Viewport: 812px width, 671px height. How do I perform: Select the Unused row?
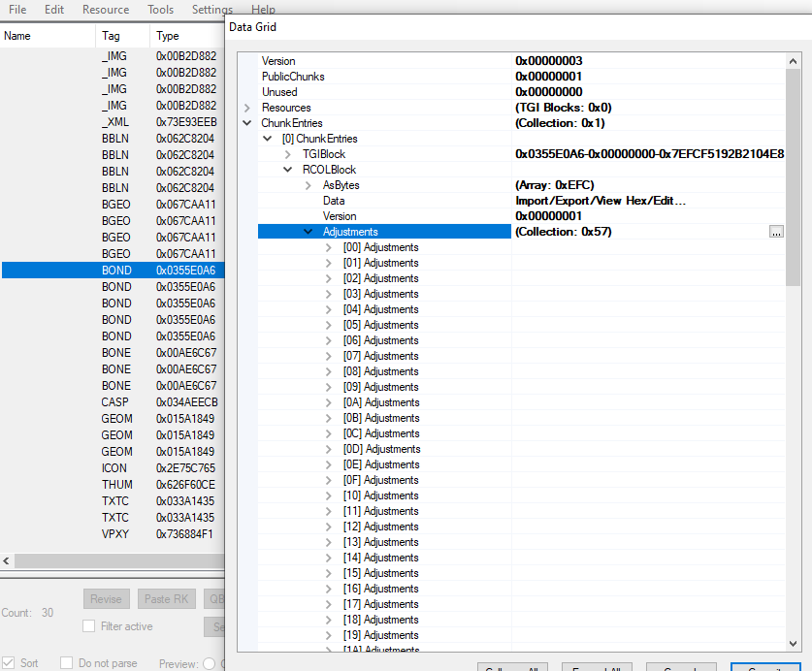521,92
